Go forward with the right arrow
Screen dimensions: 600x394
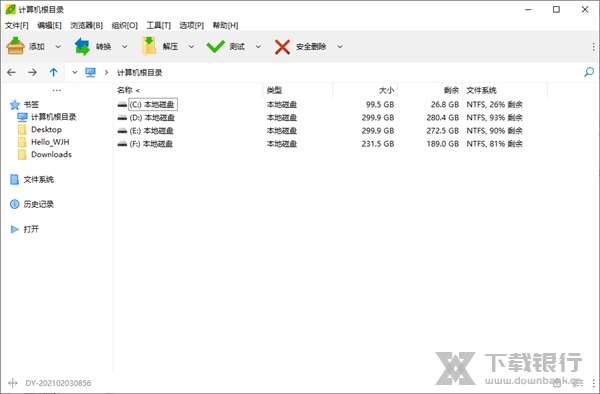coord(33,72)
